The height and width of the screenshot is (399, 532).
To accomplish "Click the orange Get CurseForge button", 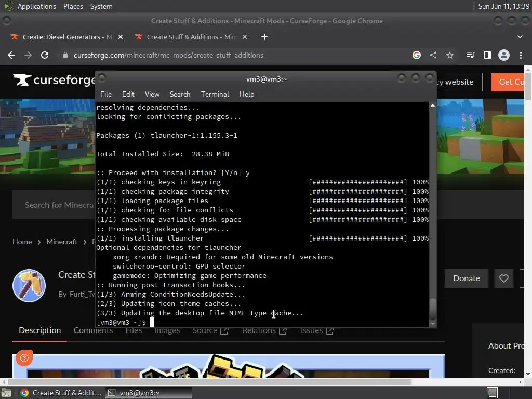I will [x=508, y=82].
